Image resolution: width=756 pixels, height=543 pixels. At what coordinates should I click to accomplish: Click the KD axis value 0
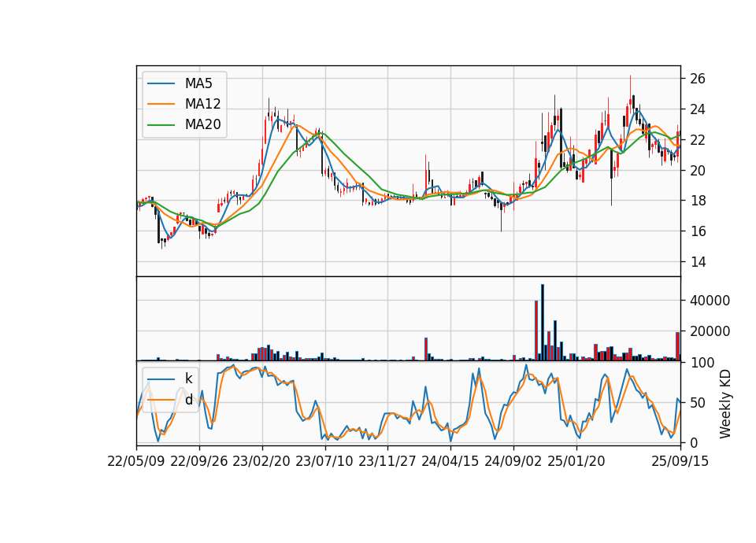click(693, 442)
